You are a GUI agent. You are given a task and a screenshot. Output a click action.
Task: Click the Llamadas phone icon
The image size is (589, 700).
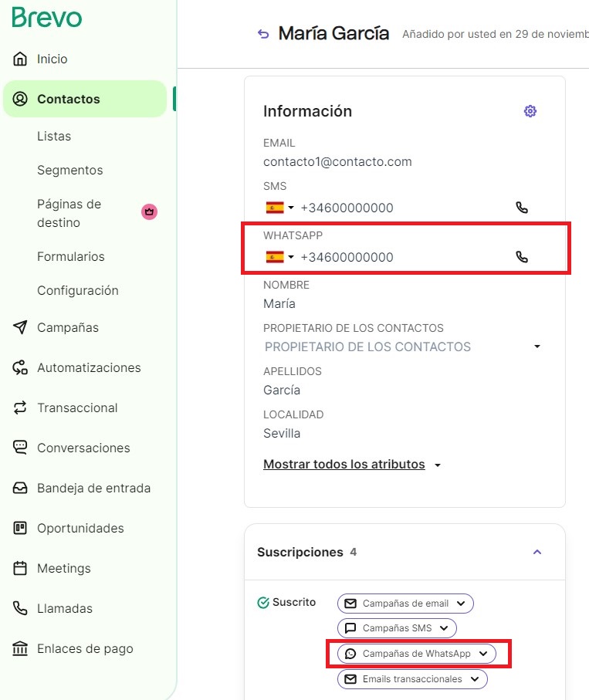(x=20, y=608)
